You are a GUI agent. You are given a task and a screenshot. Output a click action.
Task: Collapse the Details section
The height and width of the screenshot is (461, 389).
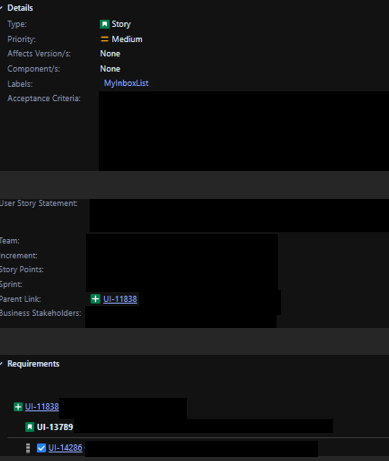[1, 8]
